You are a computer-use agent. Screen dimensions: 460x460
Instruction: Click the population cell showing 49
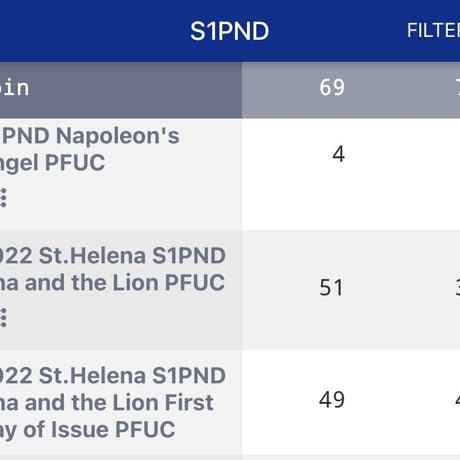(x=332, y=399)
